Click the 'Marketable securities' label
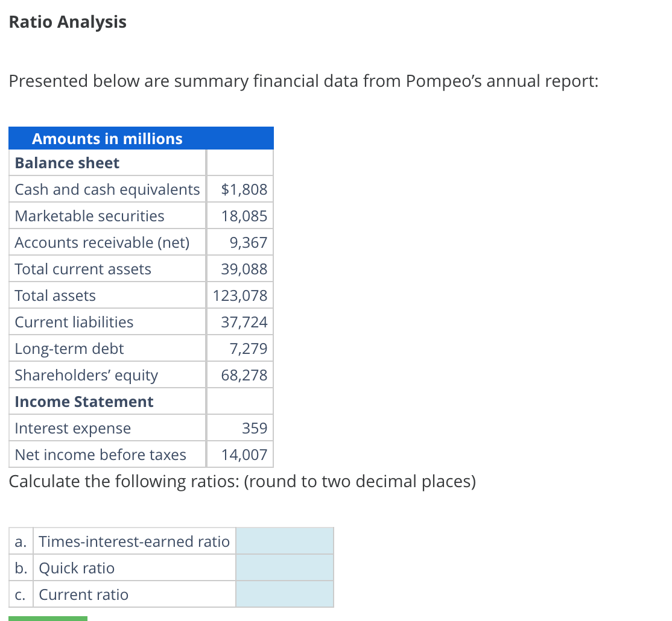Screen dimensions: 672x621 89,216
